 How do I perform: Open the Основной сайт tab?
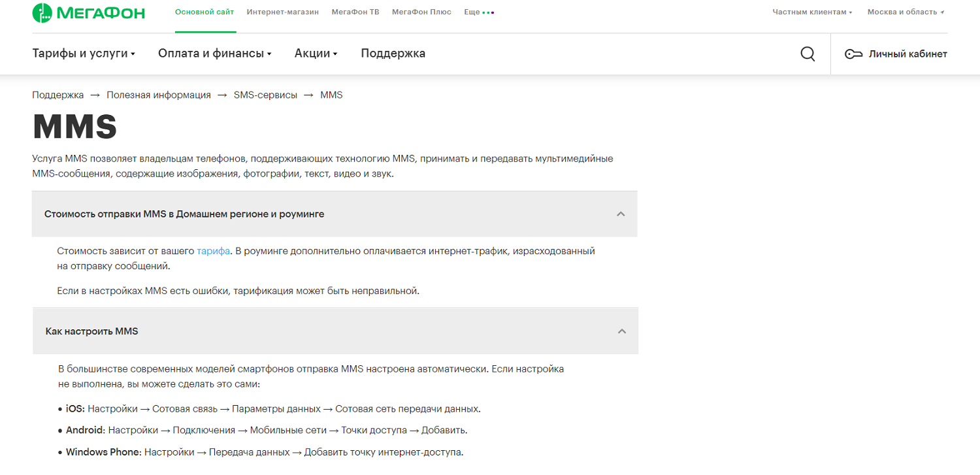tap(205, 12)
